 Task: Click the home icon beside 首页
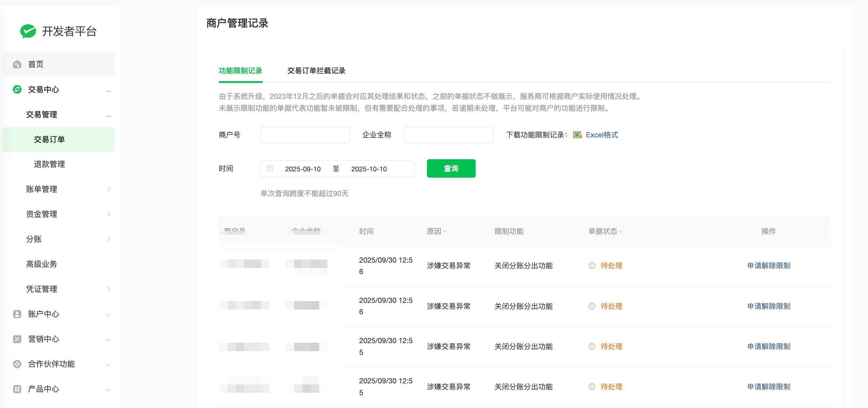coord(17,65)
